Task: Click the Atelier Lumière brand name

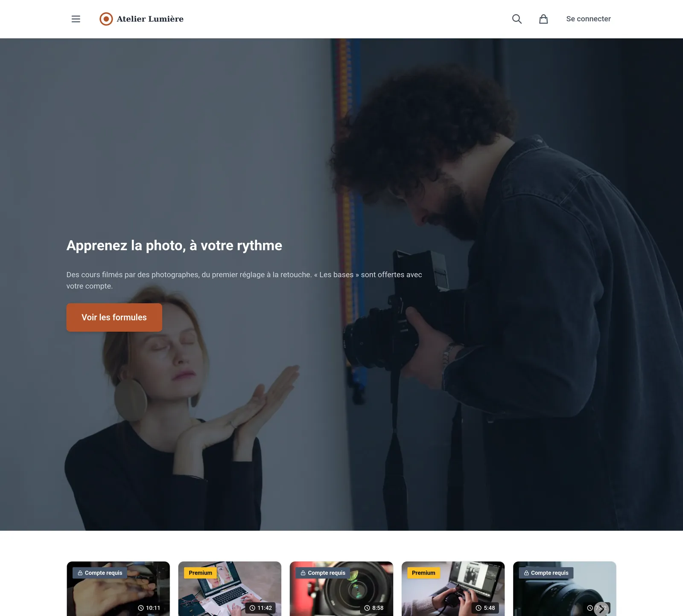Action: (x=150, y=19)
